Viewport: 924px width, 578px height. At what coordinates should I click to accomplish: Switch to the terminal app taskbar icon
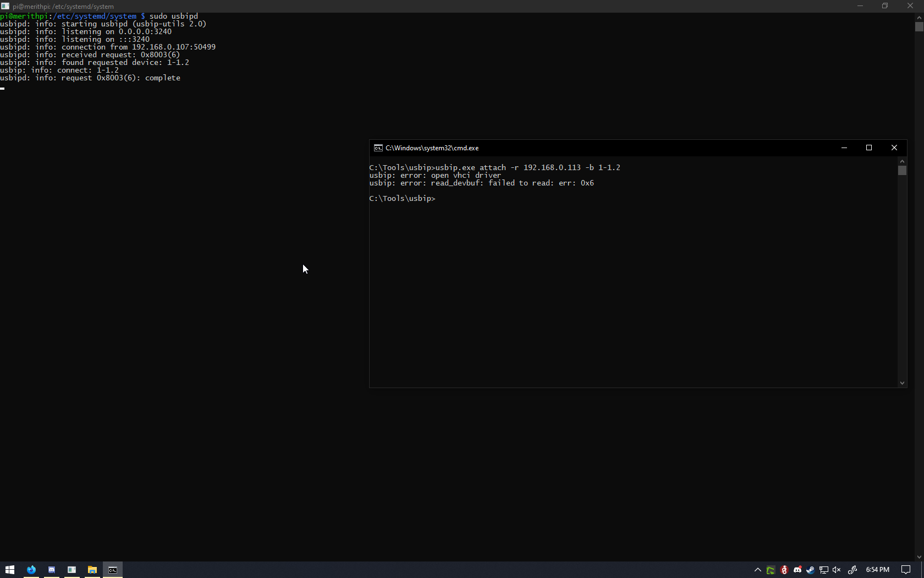[72, 570]
